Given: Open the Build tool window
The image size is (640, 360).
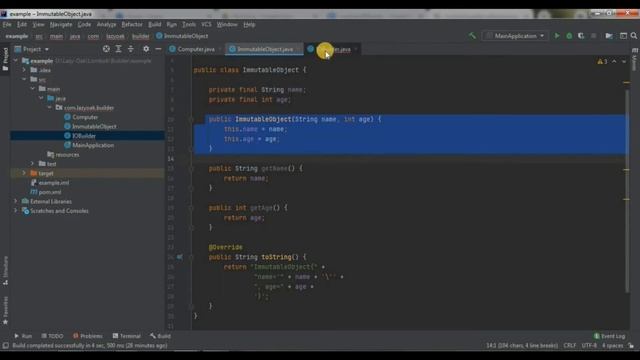Looking at the screenshot, I should click(x=160, y=336).
